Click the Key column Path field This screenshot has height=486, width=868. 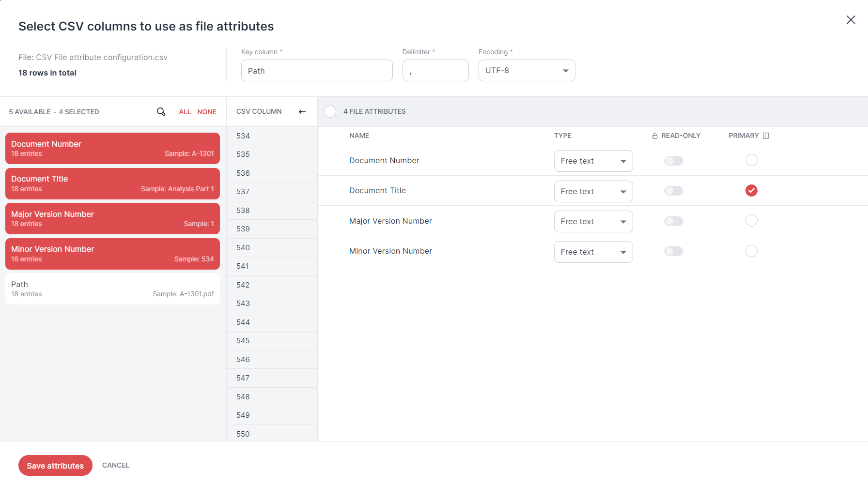point(317,71)
